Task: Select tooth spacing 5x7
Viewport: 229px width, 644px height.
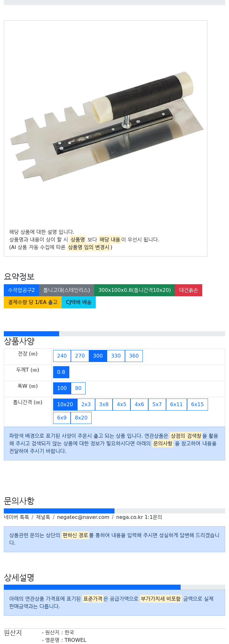Action: point(157,404)
